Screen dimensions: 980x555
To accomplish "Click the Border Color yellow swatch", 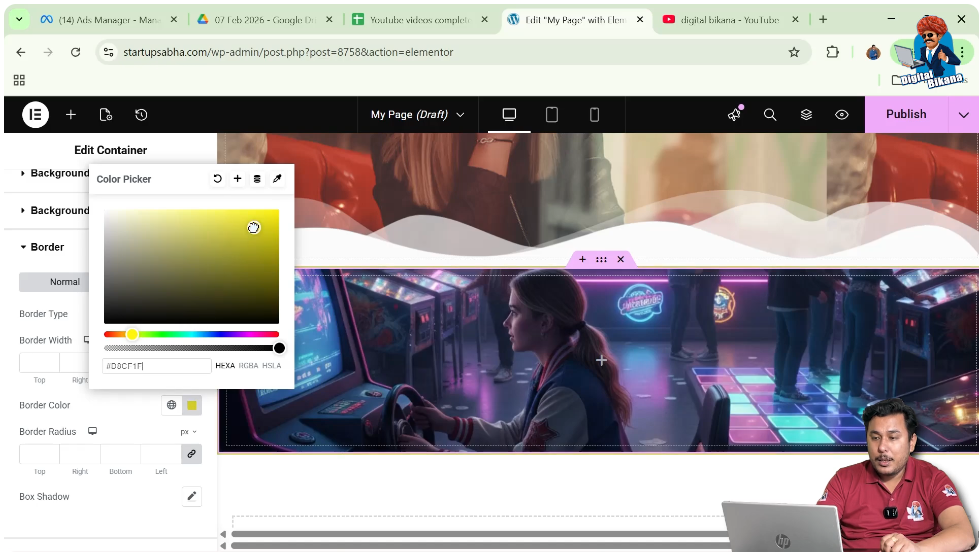I will click(x=192, y=405).
